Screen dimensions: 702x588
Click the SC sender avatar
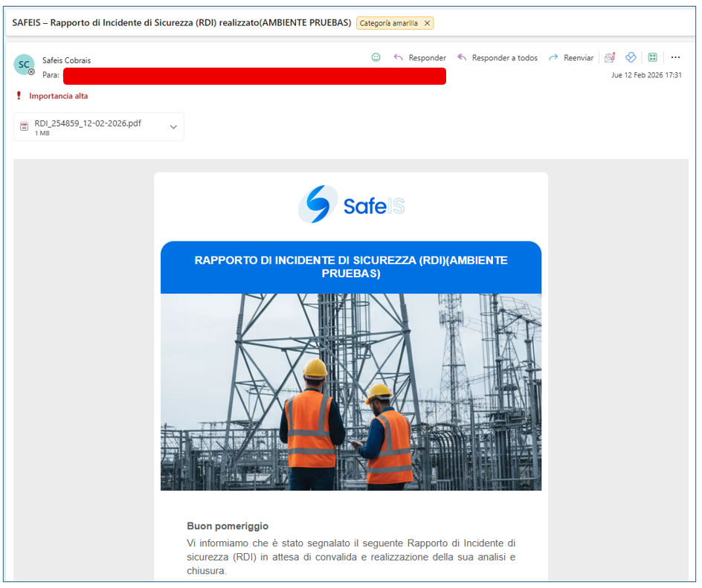(24, 65)
